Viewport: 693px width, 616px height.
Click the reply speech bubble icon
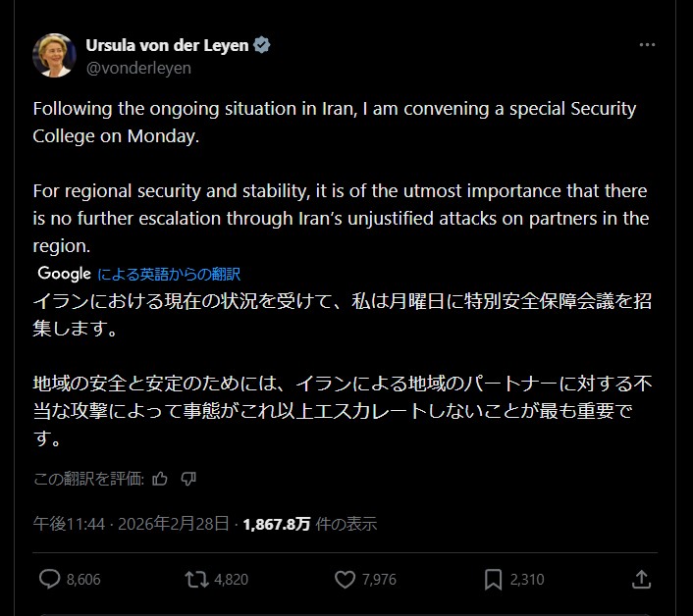[x=50, y=579]
